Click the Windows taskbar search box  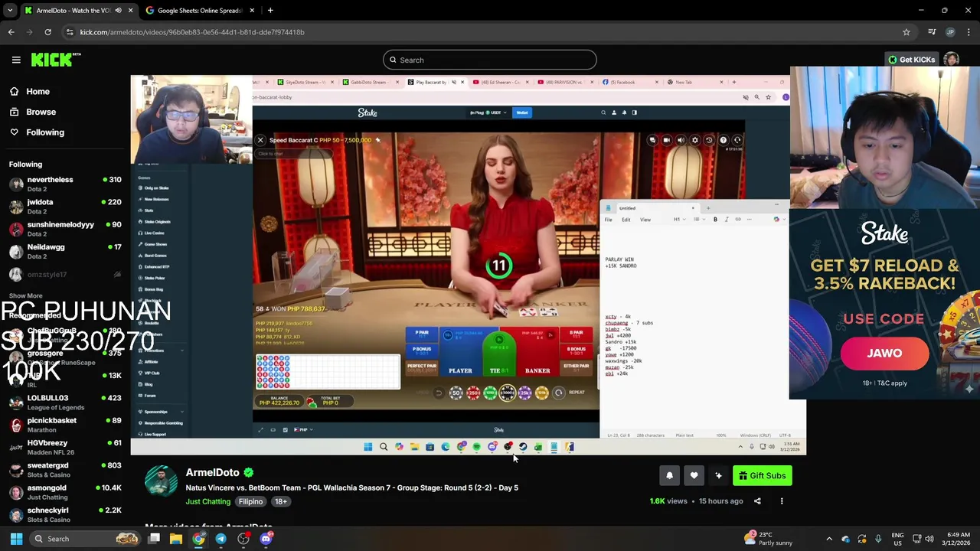tap(85, 539)
